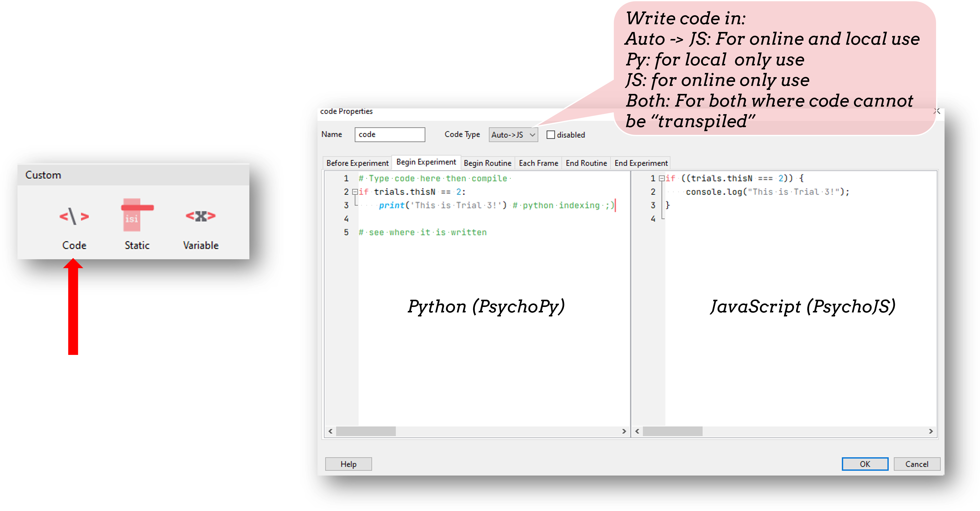The height and width of the screenshot is (511, 980).
Task: Confirm with the OK button
Action: pyautogui.click(x=865, y=464)
